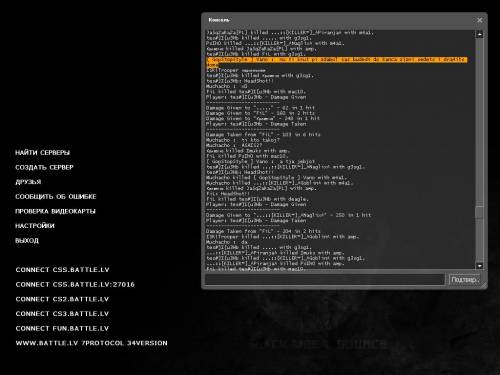Close the console window with X
Screen dimensions: 500x375
coord(480,20)
